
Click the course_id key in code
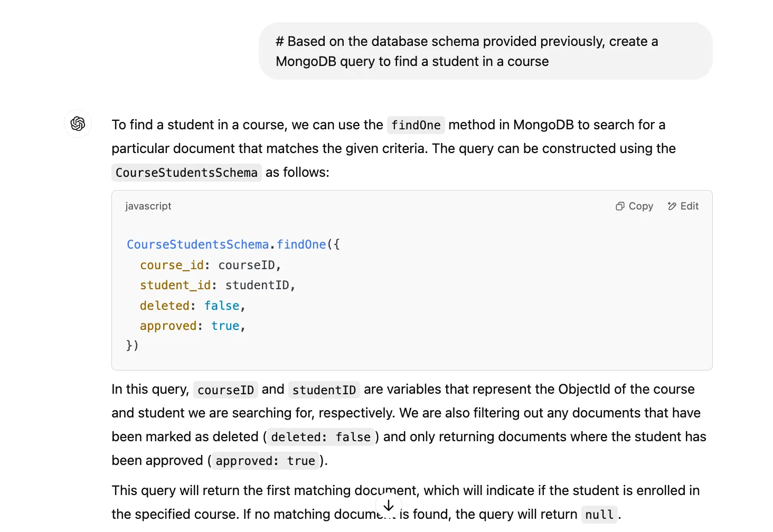[172, 265]
